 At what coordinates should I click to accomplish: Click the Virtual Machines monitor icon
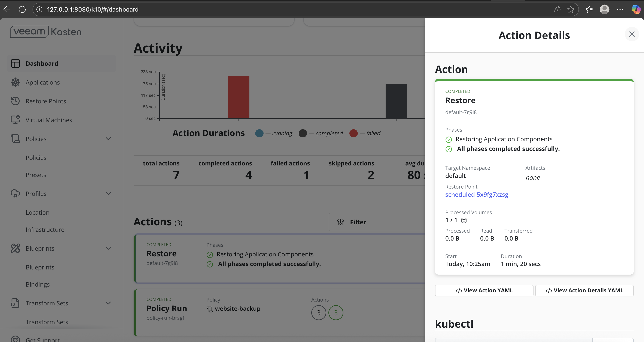point(15,120)
